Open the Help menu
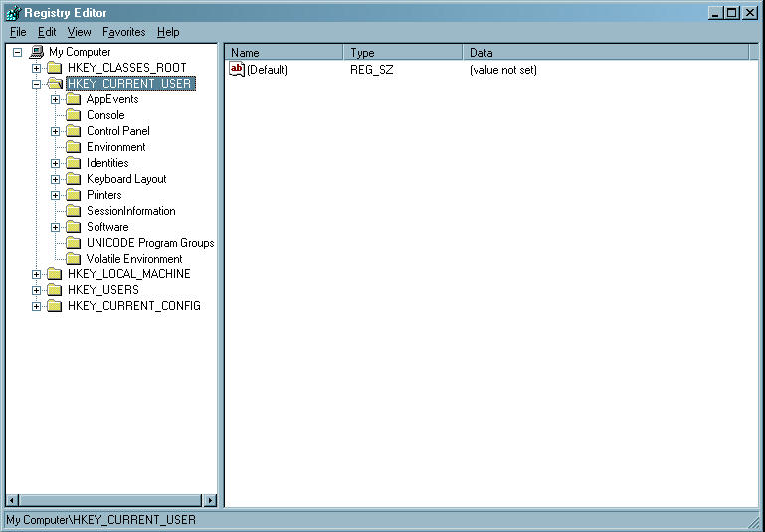This screenshot has height=532, width=765. point(168,32)
